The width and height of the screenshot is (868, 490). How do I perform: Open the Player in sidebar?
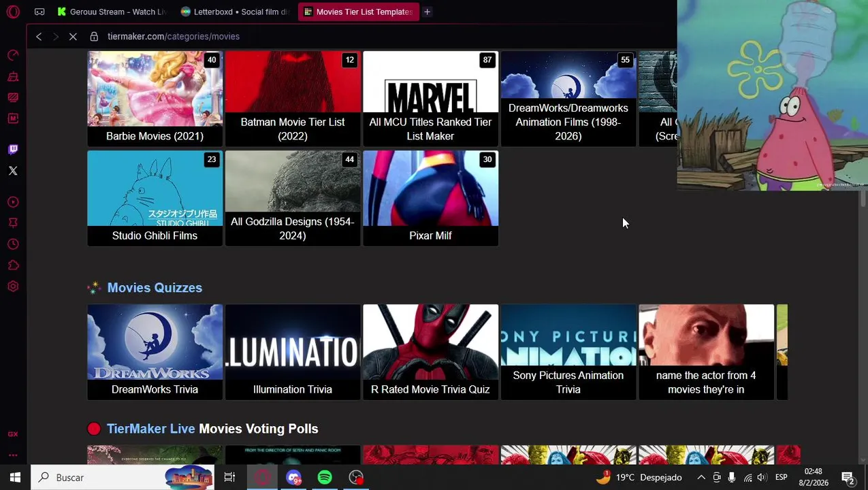[13, 202]
